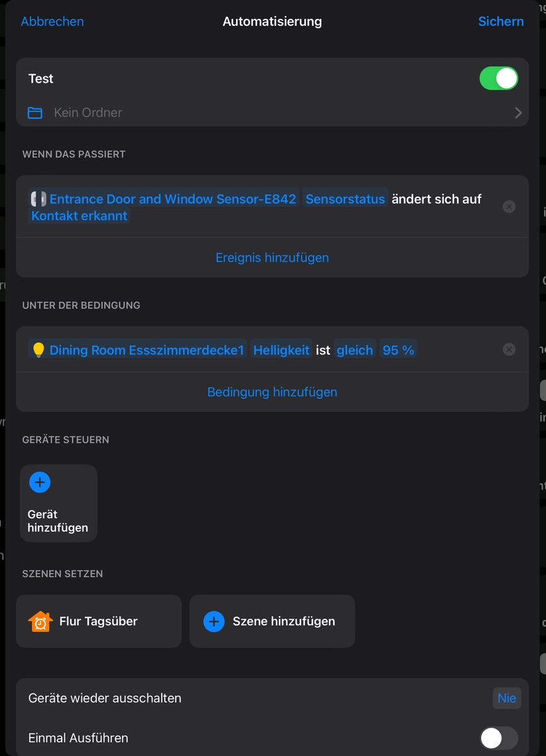Enable the Einmal Ausführen switch

[x=498, y=738]
